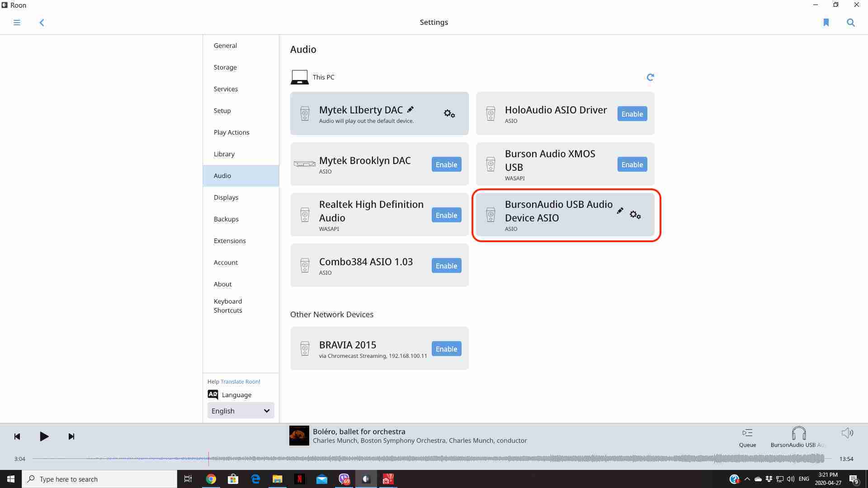
Task: Refresh the This PC audio device list
Action: point(650,77)
